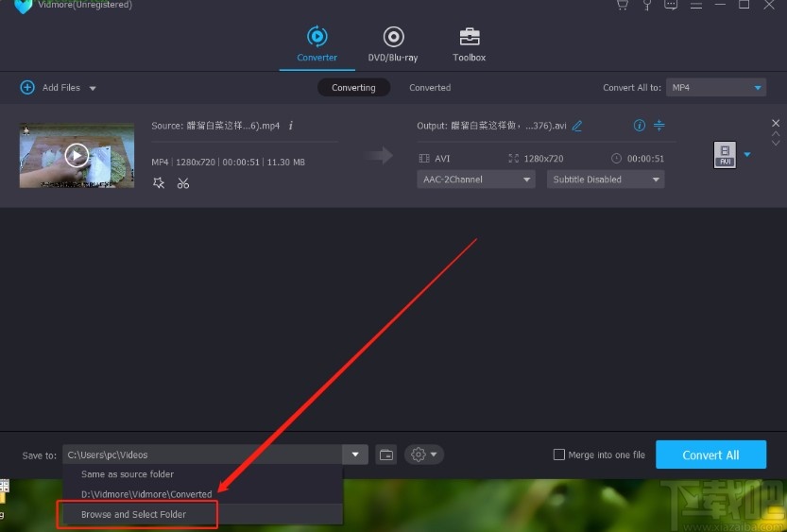Open the gear preferences dropdown

click(423, 455)
